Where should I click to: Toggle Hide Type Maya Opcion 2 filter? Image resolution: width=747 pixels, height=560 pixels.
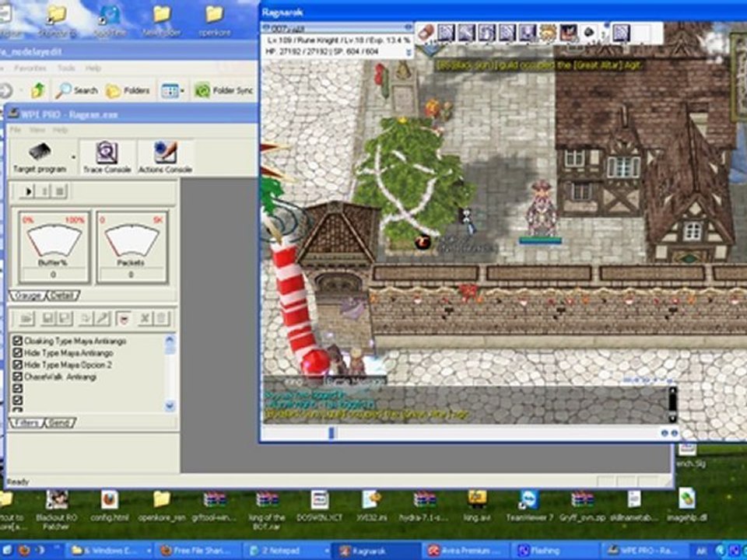[18, 365]
